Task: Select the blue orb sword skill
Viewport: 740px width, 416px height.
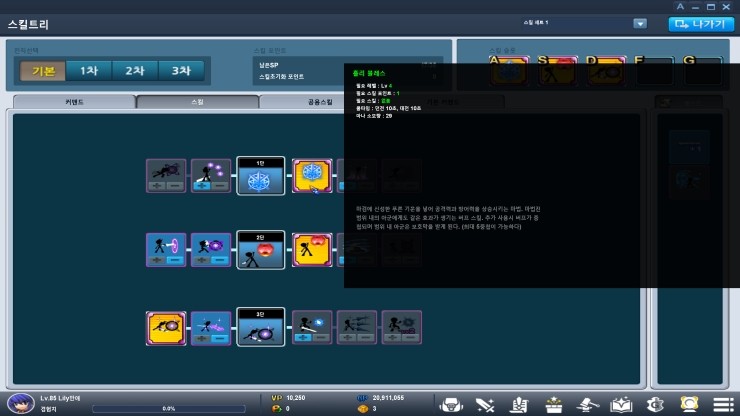Action: (x=312, y=327)
